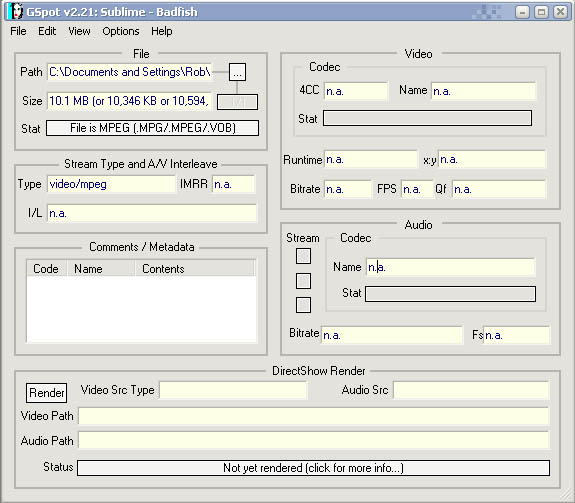
Task: Click the Contents column header
Action: click(x=195, y=268)
